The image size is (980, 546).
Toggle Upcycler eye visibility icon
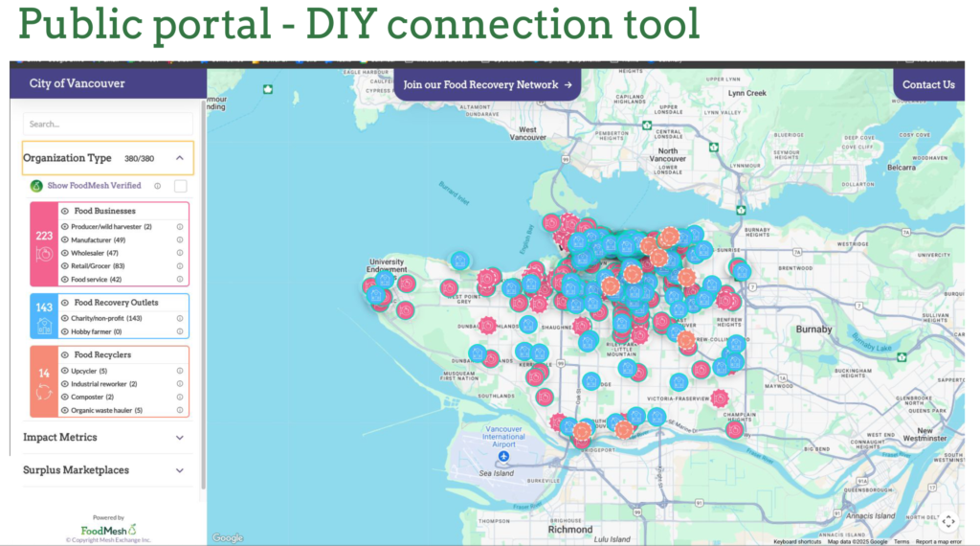[65, 371]
